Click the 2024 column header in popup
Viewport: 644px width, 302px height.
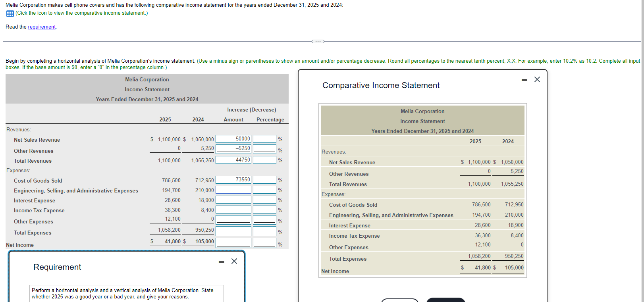508,141
